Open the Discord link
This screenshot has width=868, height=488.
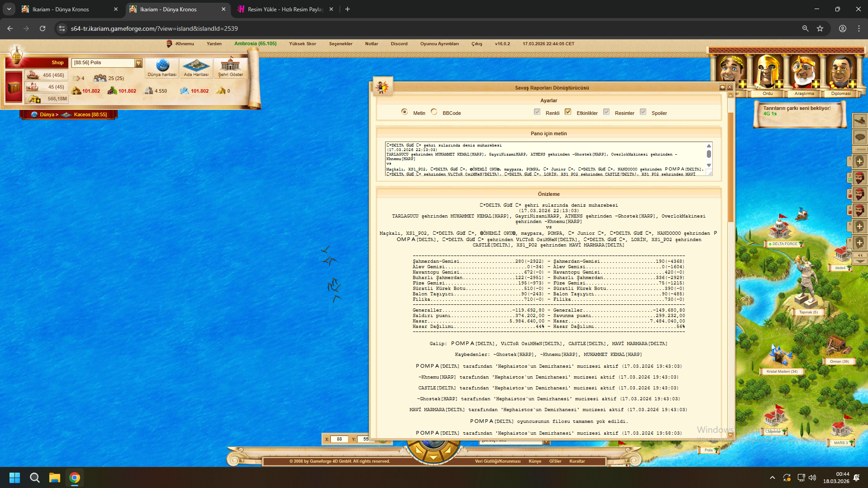(399, 44)
